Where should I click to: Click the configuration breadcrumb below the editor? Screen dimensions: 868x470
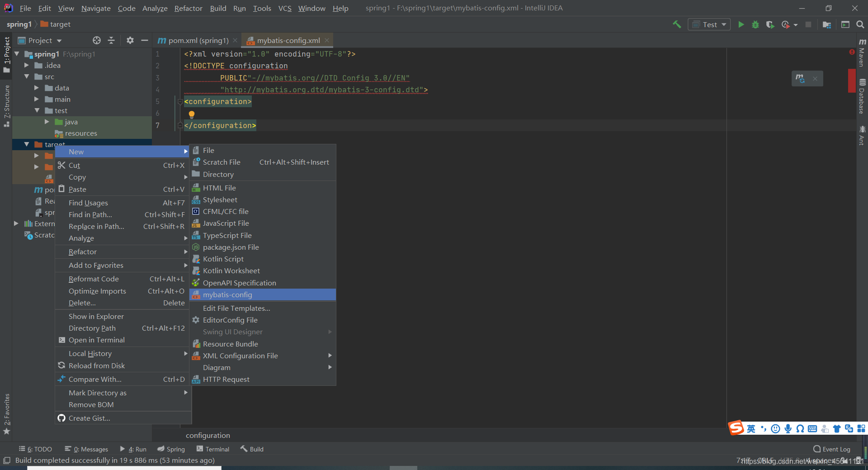click(x=208, y=435)
